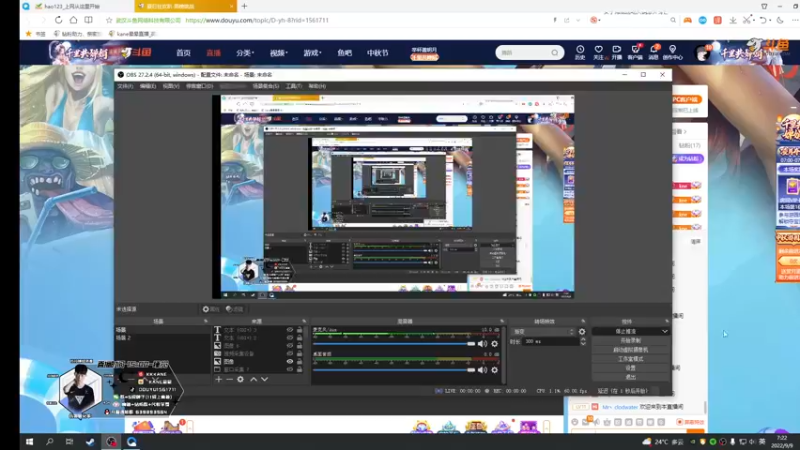Click Exit button in OBS controls

coord(631,377)
